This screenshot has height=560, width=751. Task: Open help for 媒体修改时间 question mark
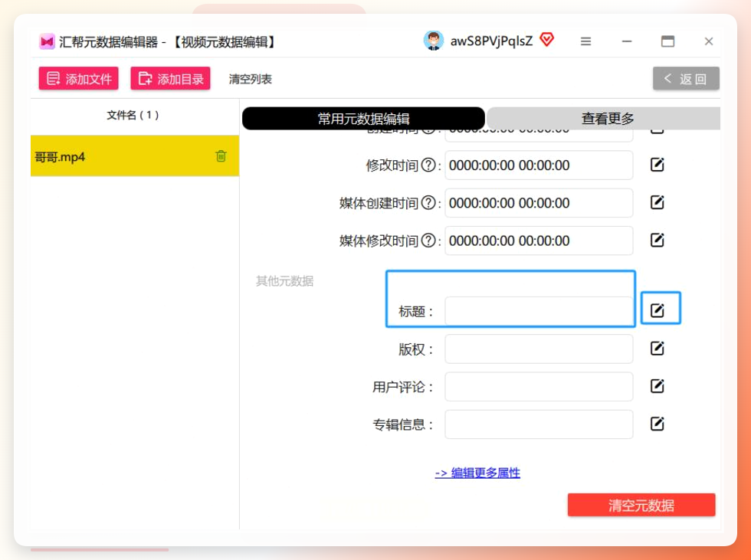[428, 241]
